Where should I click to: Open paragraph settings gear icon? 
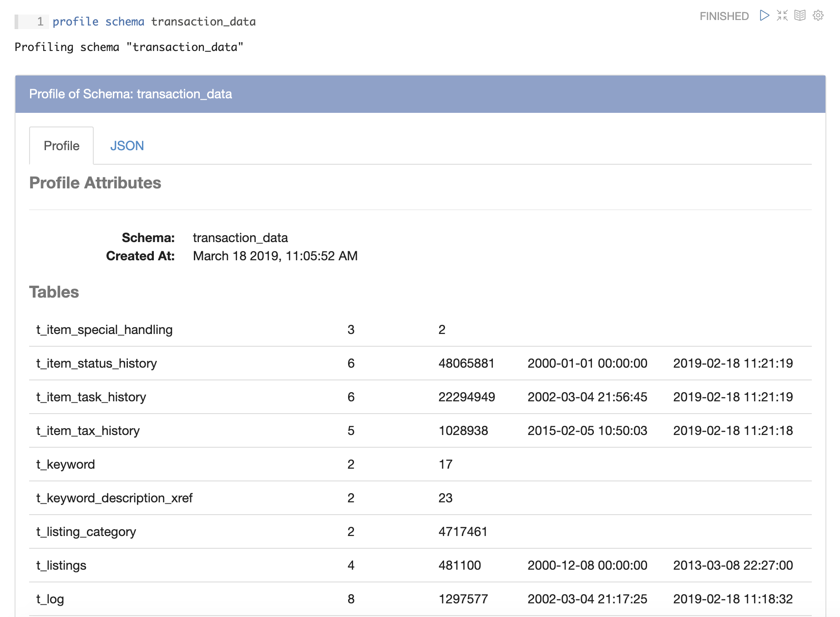pos(818,15)
